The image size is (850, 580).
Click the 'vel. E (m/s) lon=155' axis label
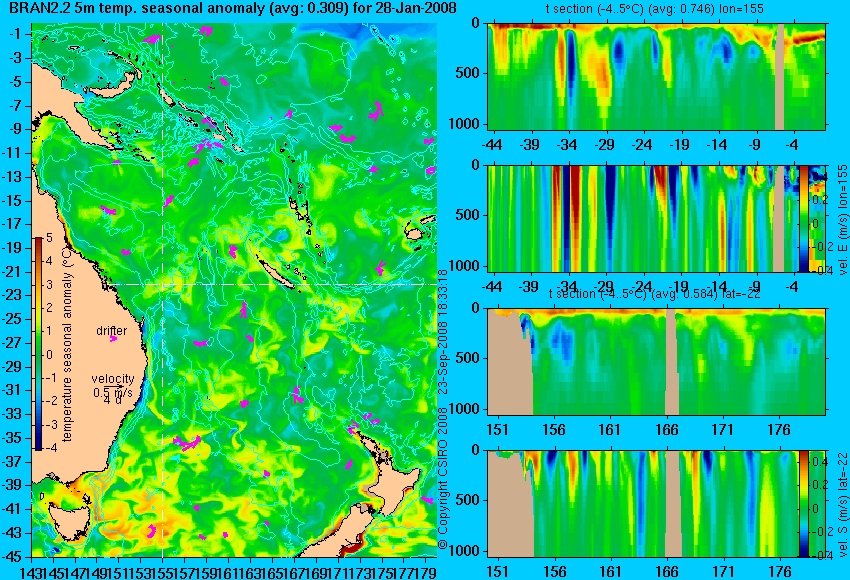tap(842, 220)
